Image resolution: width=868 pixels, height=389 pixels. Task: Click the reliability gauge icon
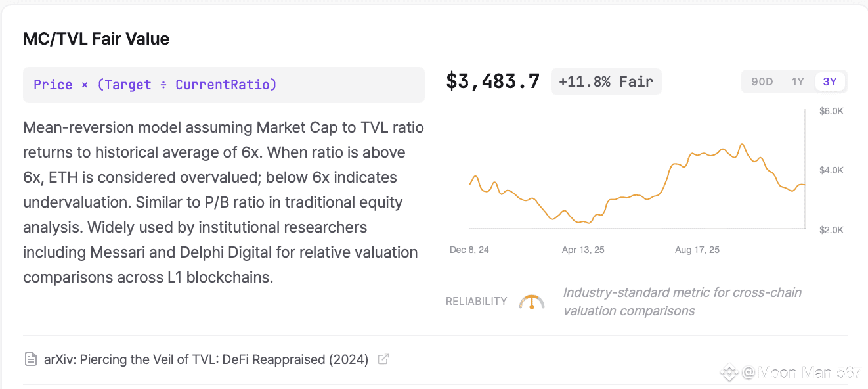(x=531, y=302)
